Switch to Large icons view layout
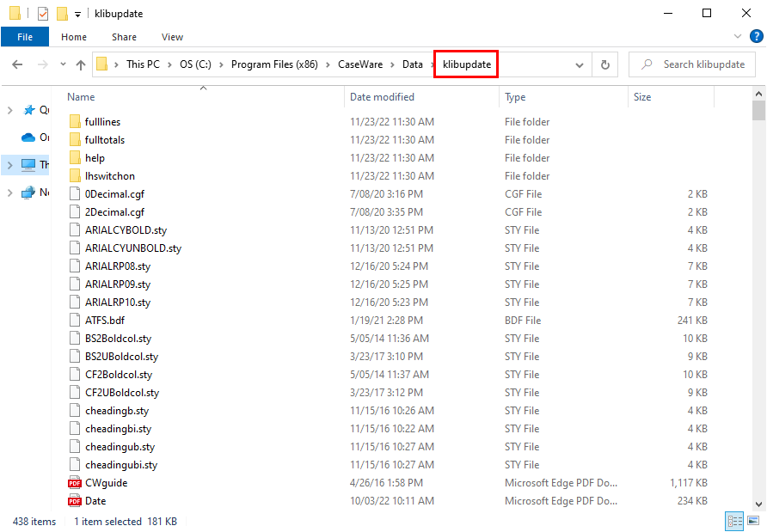Image resolution: width=767 pixels, height=532 pixels. tap(753, 521)
